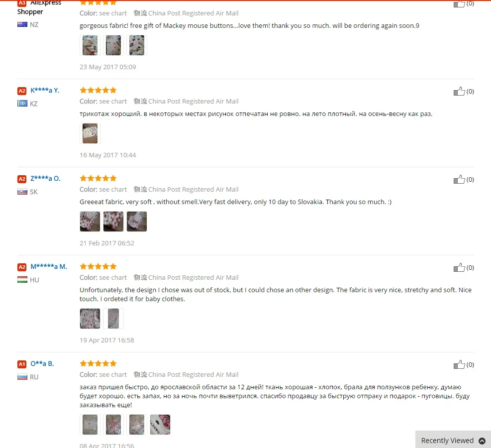The width and height of the screenshot is (491, 448).
Task: Open O**a B.'s profile link
Action: click(x=42, y=364)
